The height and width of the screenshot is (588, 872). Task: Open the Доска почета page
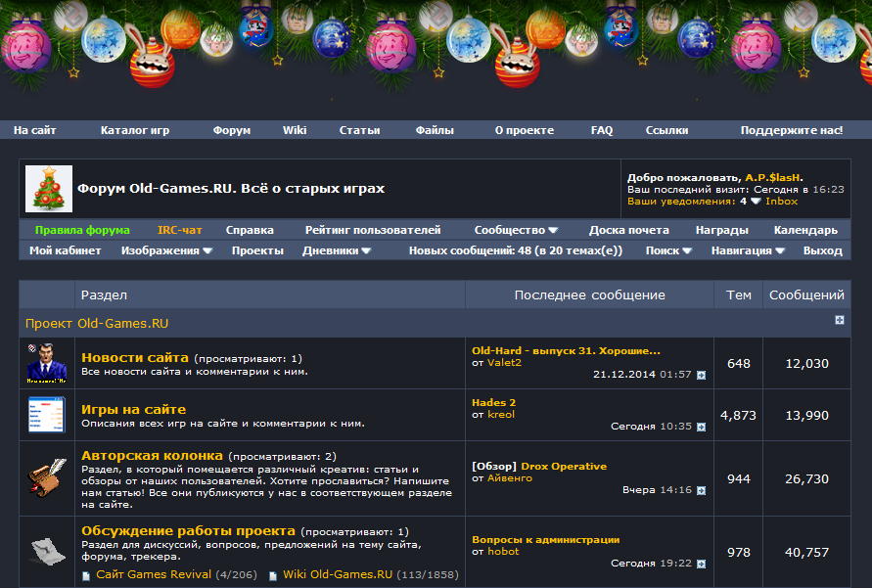pyautogui.click(x=629, y=230)
